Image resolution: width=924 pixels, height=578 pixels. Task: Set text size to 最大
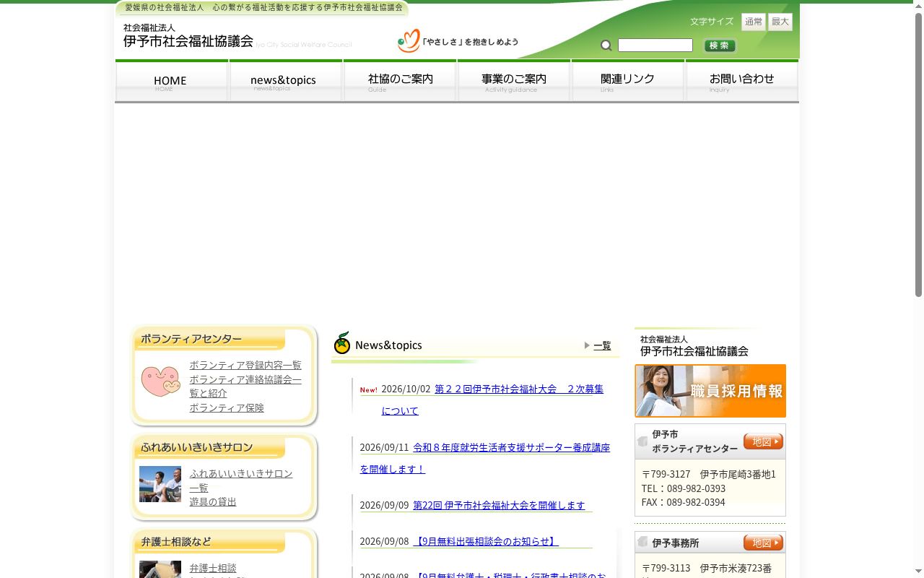780,22
